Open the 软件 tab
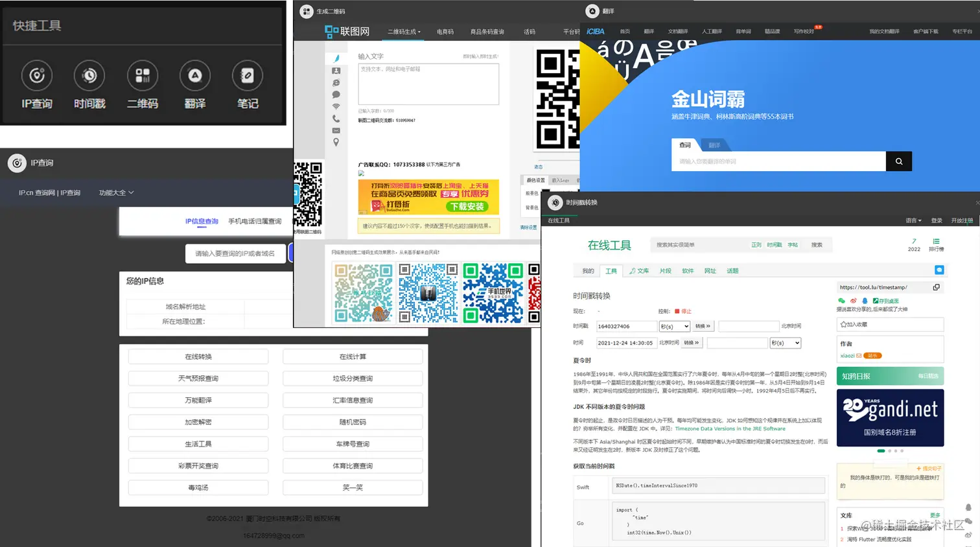The height and width of the screenshot is (547, 980). coord(688,271)
